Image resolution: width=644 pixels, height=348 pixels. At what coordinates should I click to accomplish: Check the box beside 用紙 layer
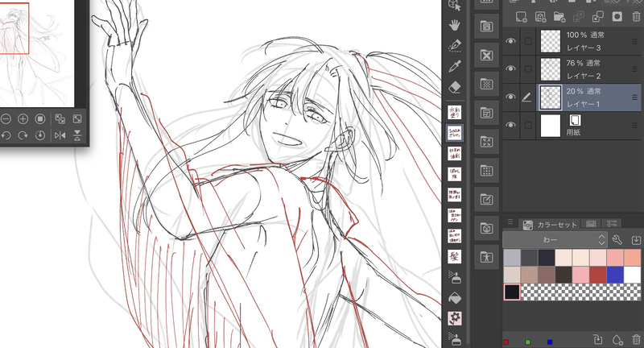point(528,126)
